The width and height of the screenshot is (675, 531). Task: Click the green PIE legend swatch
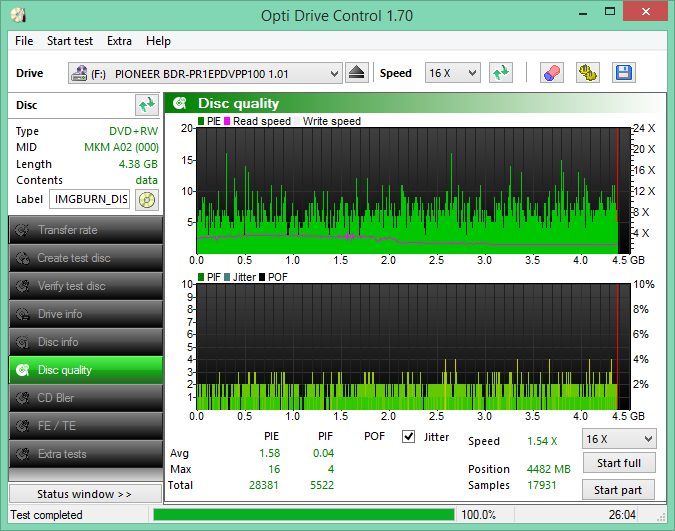[x=201, y=121]
